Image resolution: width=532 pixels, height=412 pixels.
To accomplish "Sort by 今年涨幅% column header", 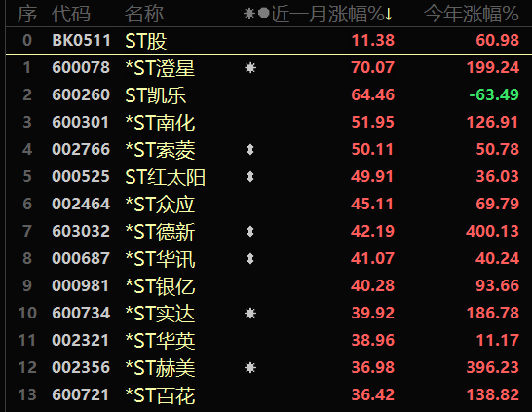I will (x=472, y=15).
